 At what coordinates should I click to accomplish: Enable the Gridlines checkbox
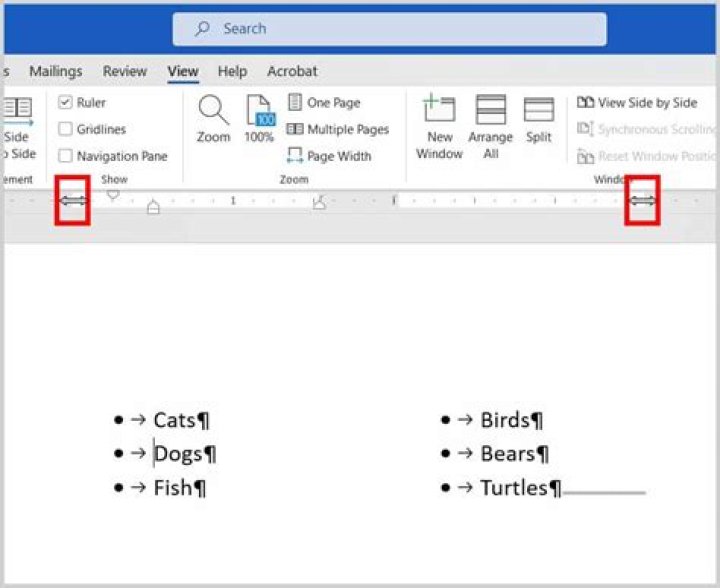coord(65,129)
